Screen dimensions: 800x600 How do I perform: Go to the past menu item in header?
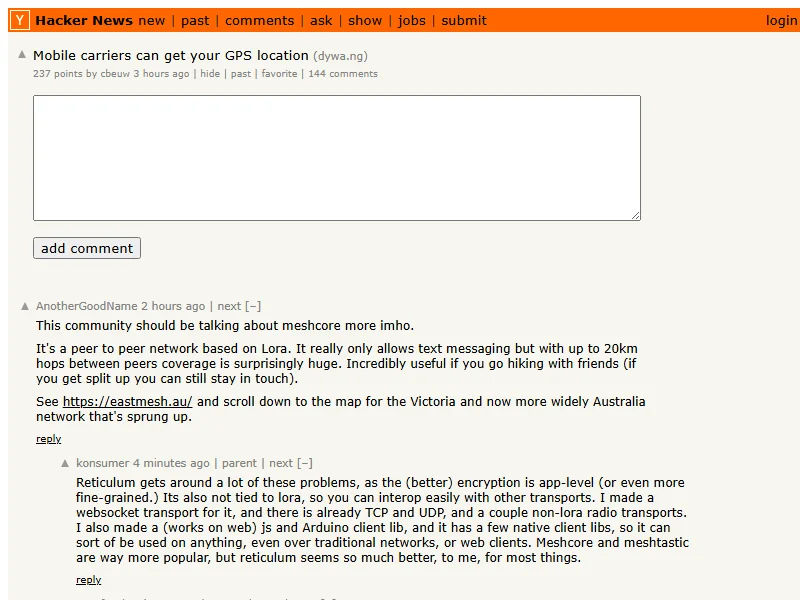pos(195,20)
